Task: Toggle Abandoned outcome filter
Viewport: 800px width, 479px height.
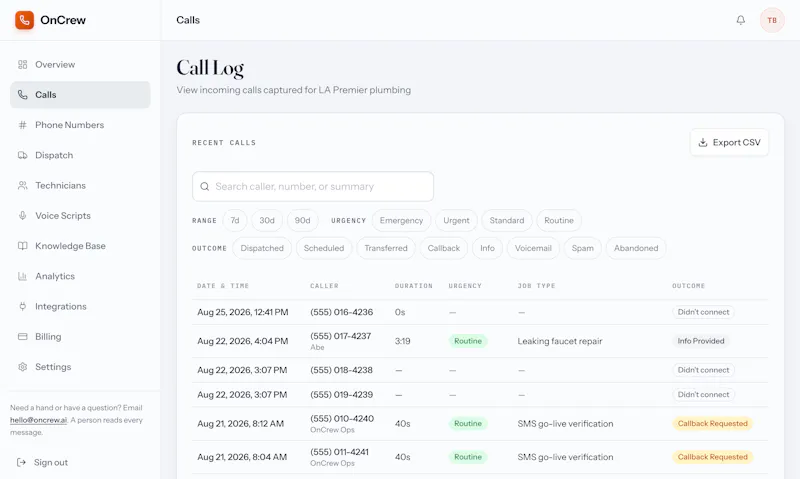Action: point(636,248)
